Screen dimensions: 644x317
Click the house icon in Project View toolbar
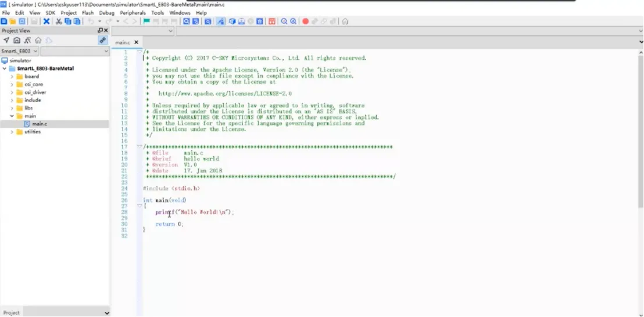pos(38,40)
